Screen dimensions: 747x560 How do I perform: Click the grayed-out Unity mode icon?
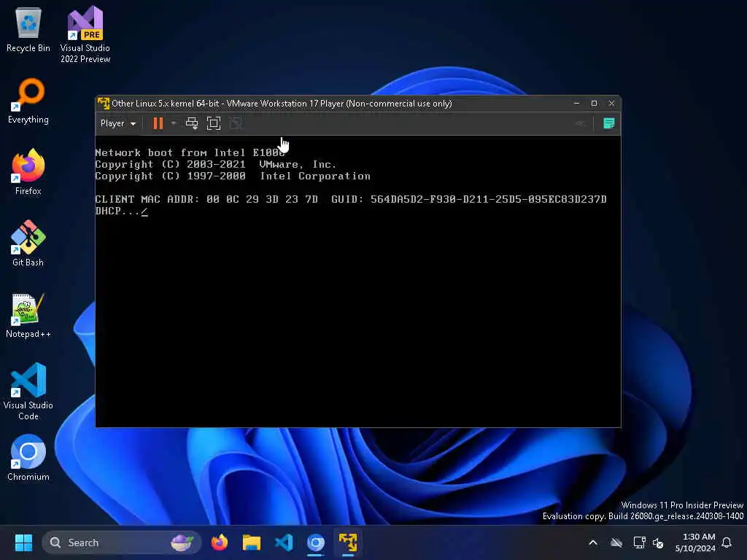[236, 124]
